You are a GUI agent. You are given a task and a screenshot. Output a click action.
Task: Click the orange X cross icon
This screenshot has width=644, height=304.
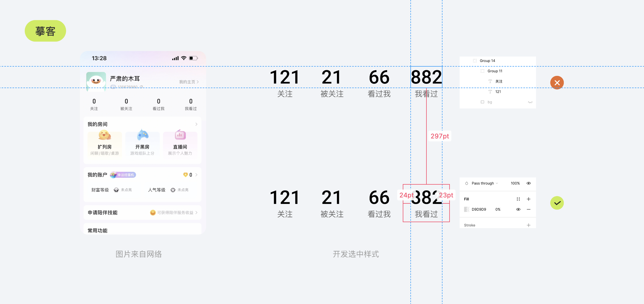(557, 83)
